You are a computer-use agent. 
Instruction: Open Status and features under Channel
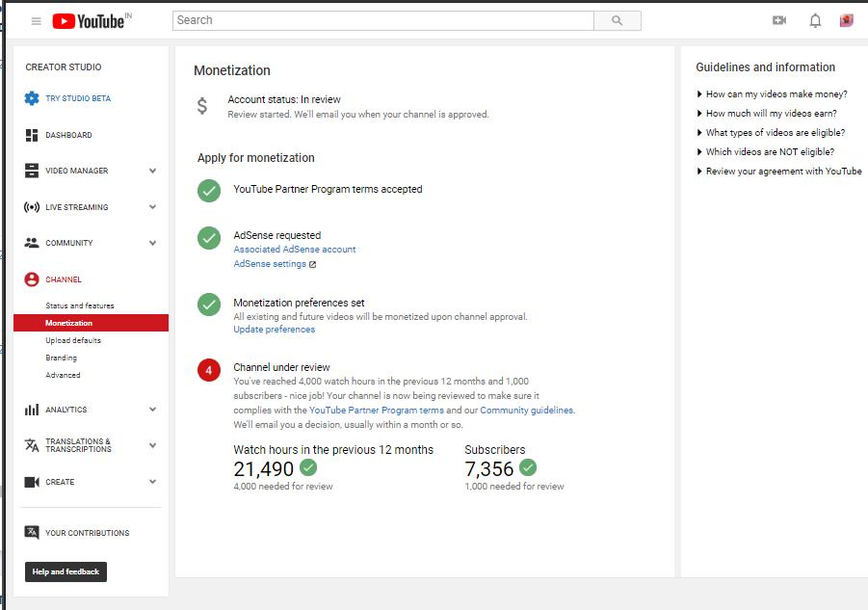point(80,305)
